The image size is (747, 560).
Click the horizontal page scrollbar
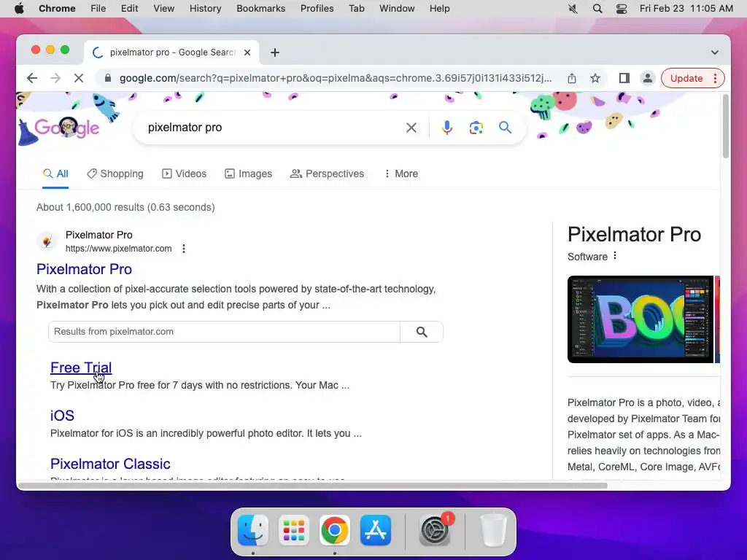[x=313, y=486]
